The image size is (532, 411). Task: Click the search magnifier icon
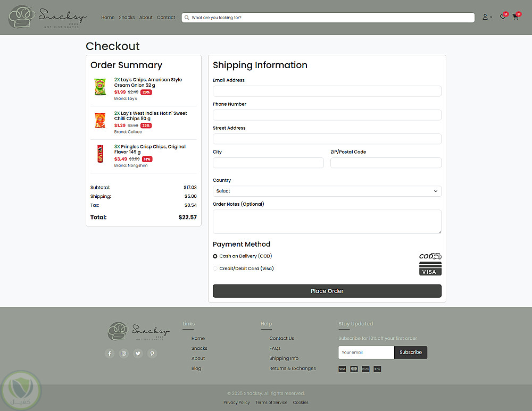point(187,18)
